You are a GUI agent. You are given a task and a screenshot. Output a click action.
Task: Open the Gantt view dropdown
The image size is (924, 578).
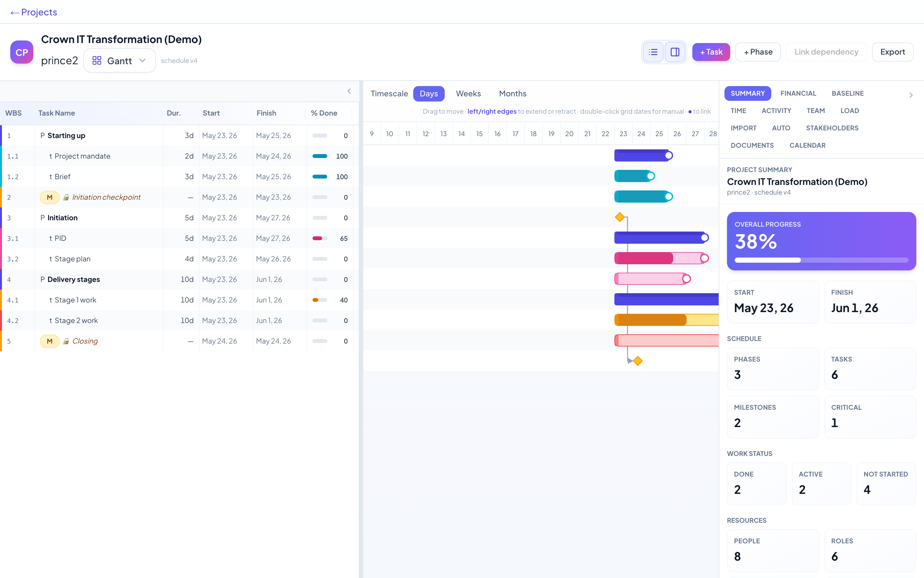point(119,60)
